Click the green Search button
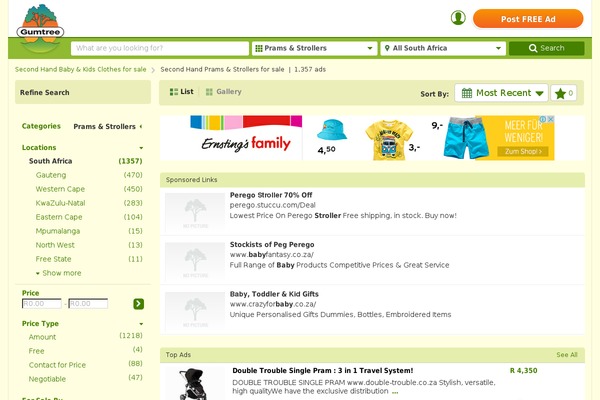600x400 pixels. coord(546,48)
